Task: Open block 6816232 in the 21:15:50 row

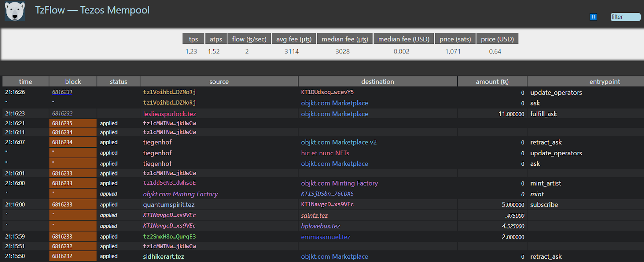Action: [62, 256]
